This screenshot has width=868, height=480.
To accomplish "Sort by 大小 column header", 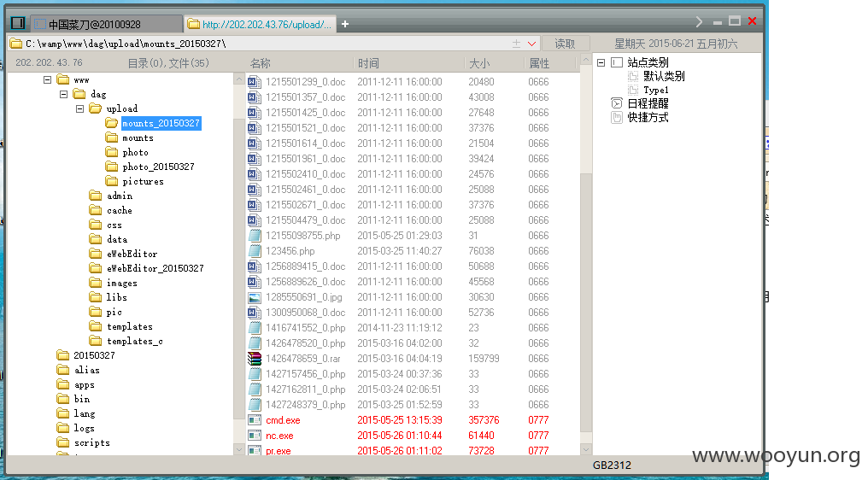I will point(479,64).
